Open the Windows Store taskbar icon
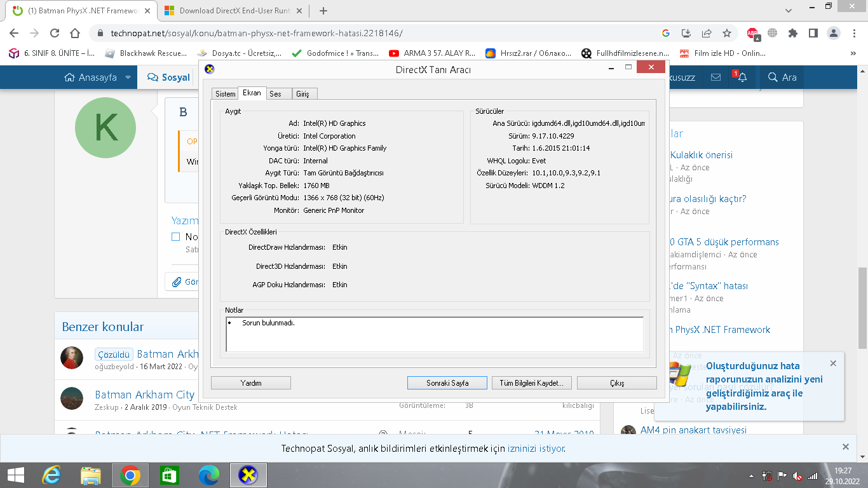This screenshot has height=488, width=868. 170,475
